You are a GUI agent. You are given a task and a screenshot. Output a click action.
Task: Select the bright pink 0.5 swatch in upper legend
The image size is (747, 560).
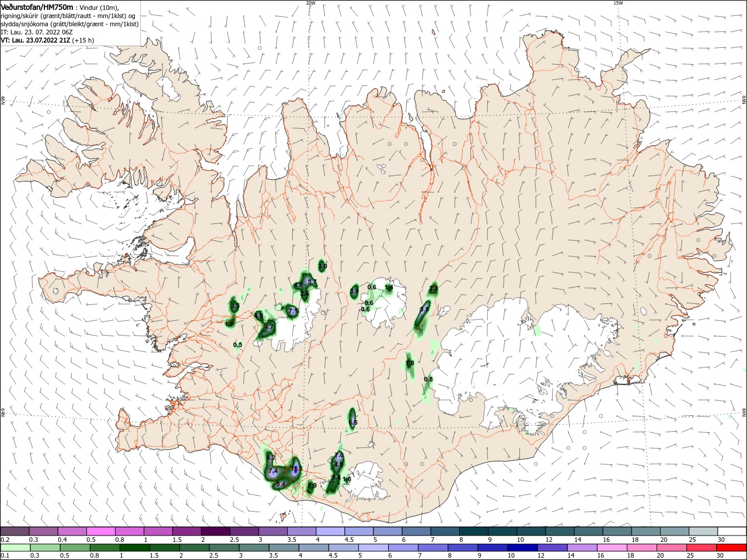tap(100, 531)
